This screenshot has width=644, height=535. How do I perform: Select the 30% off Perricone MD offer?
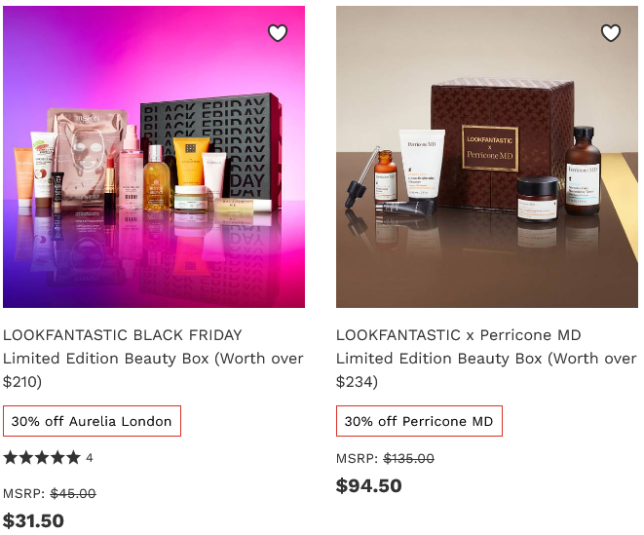[419, 421]
